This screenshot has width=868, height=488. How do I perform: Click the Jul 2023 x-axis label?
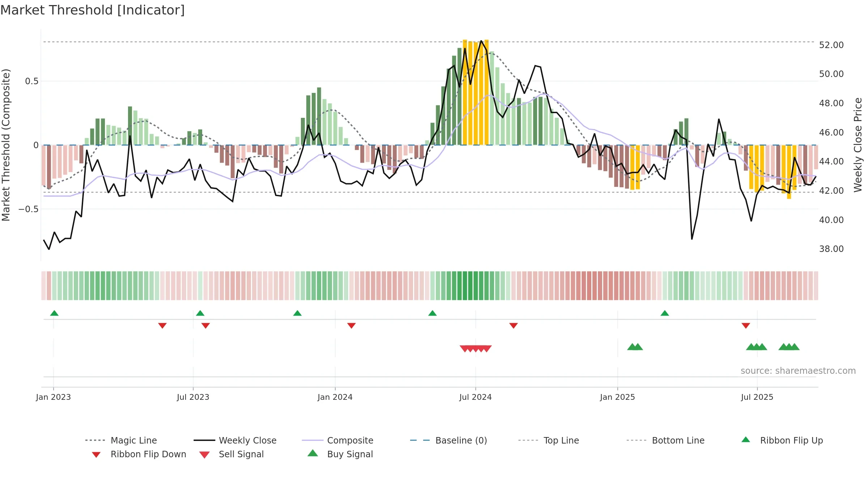coord(193,397)
